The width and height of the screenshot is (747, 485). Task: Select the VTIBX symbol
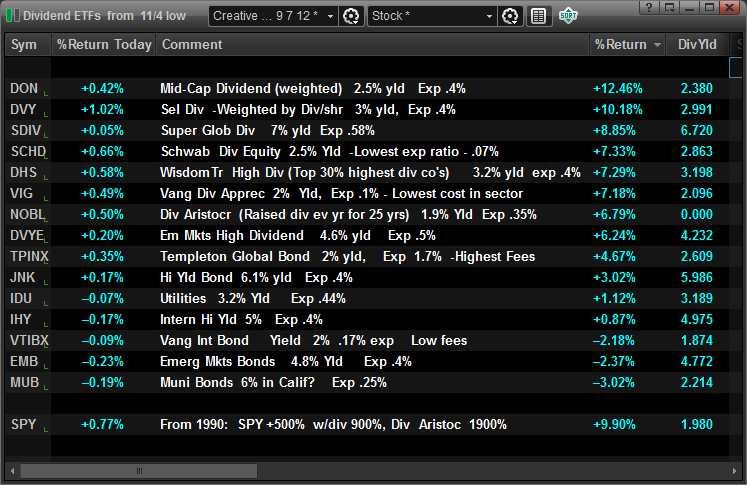pos(30,340)
